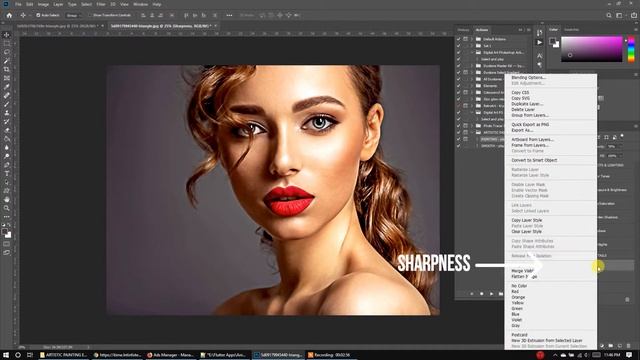Screen dimensions: 640x360
Task: Open the workspace switcher icon at top right
Action: 619,15
